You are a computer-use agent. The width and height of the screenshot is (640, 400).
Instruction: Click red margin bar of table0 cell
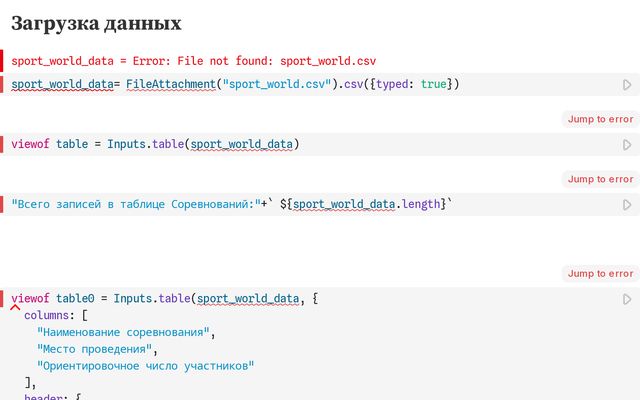[2, 299]
